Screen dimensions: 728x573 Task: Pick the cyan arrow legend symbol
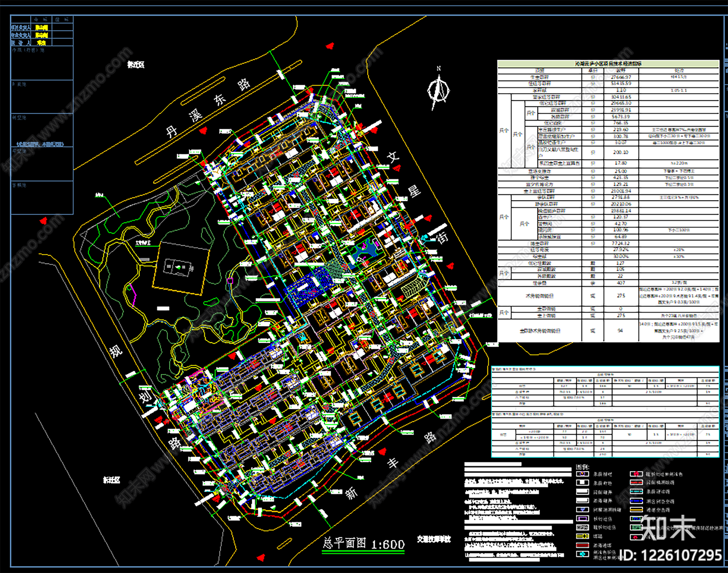[582, 554]
